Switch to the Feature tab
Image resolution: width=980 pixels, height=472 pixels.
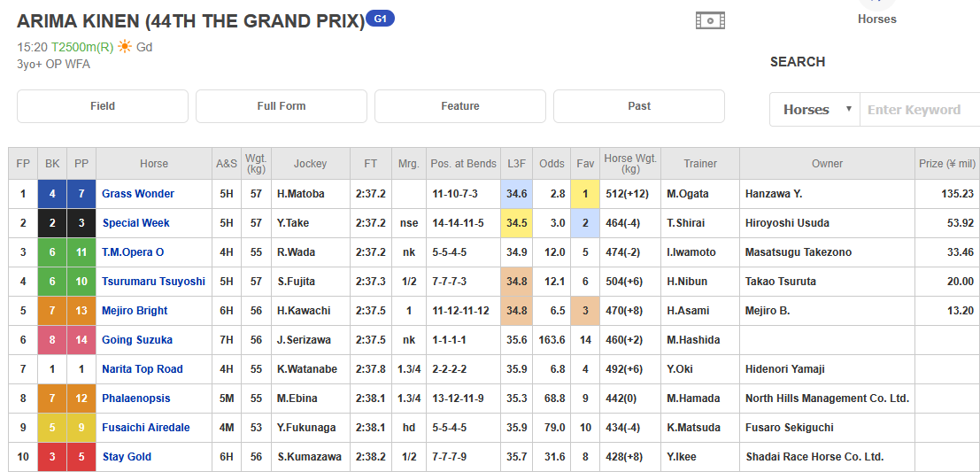point(460,106)
